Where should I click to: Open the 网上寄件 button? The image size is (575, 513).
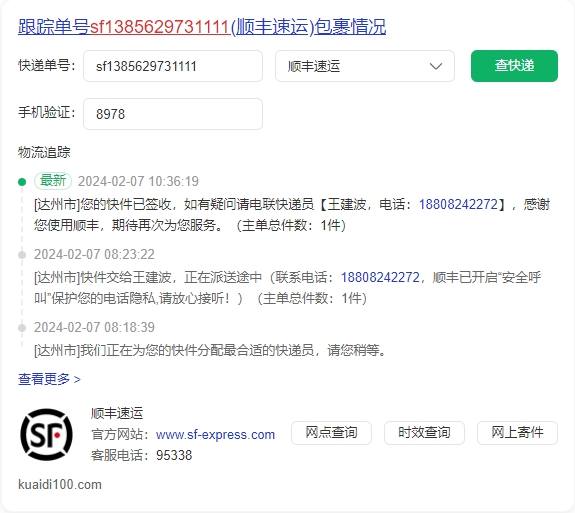[x=517, y=433]
